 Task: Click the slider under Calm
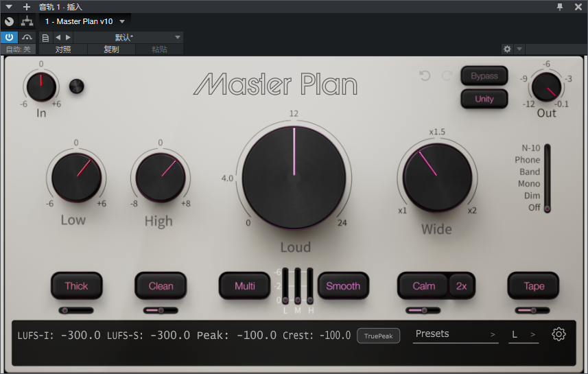pyautogui.click(x=423, y=311)
